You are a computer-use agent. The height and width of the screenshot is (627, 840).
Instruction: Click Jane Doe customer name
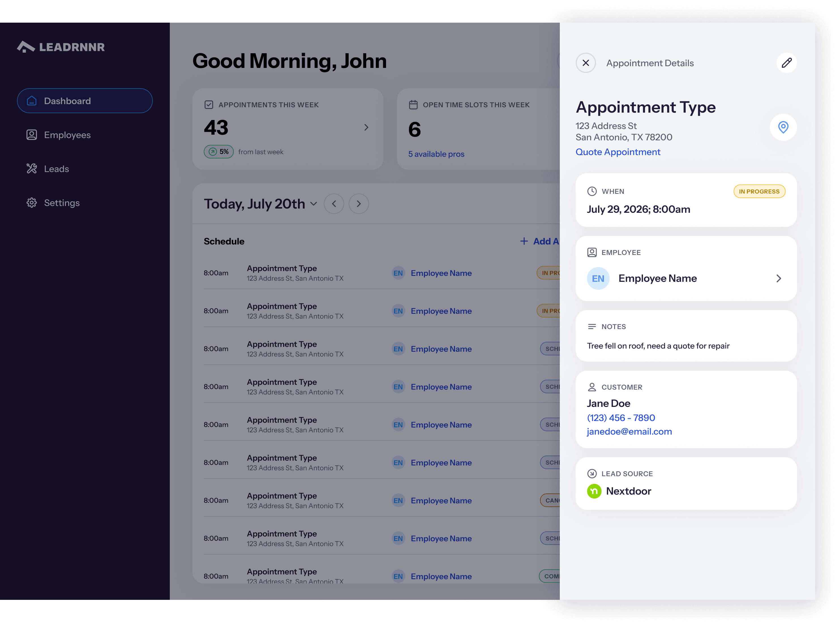[x=608, y=403]
